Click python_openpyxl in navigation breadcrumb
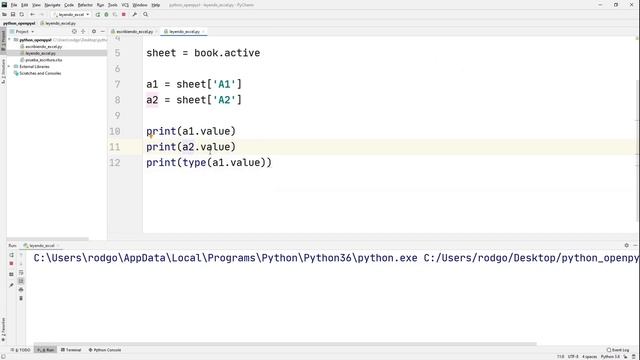The image size is (640, 360). click(19, 23)
